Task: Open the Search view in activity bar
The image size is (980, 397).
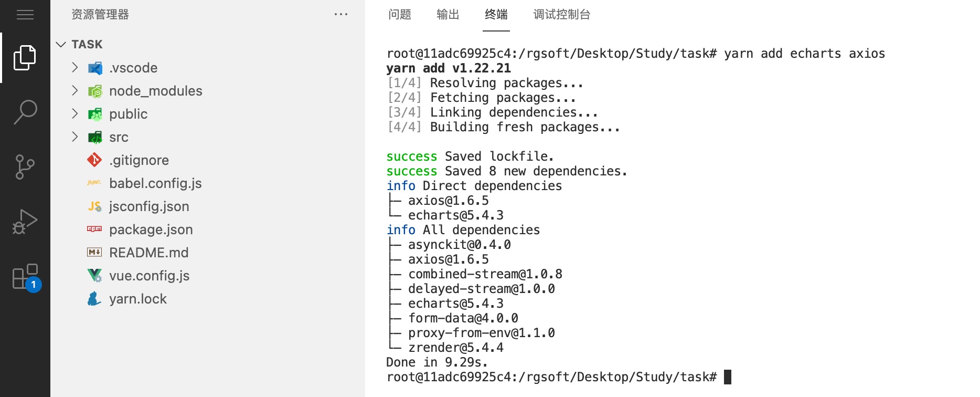Action: tap(25, 112)
